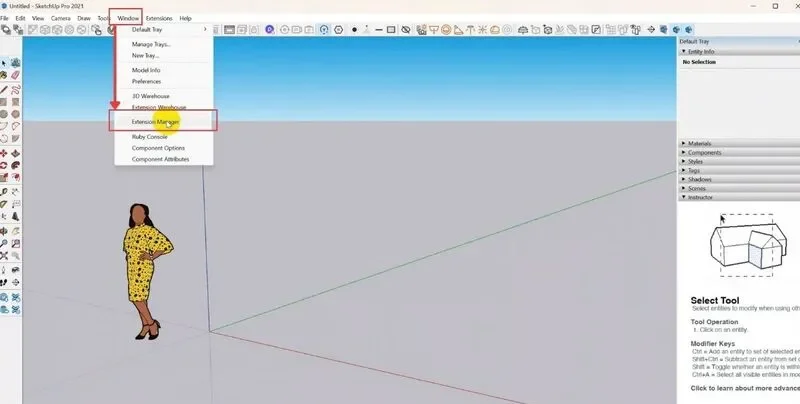Select the Pie arc tool

(16, 138)
